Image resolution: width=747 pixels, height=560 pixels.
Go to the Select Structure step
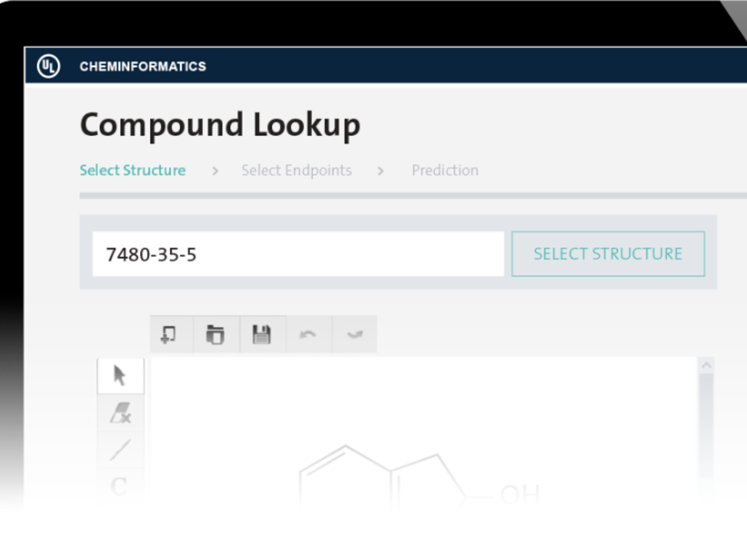[133, 170]
